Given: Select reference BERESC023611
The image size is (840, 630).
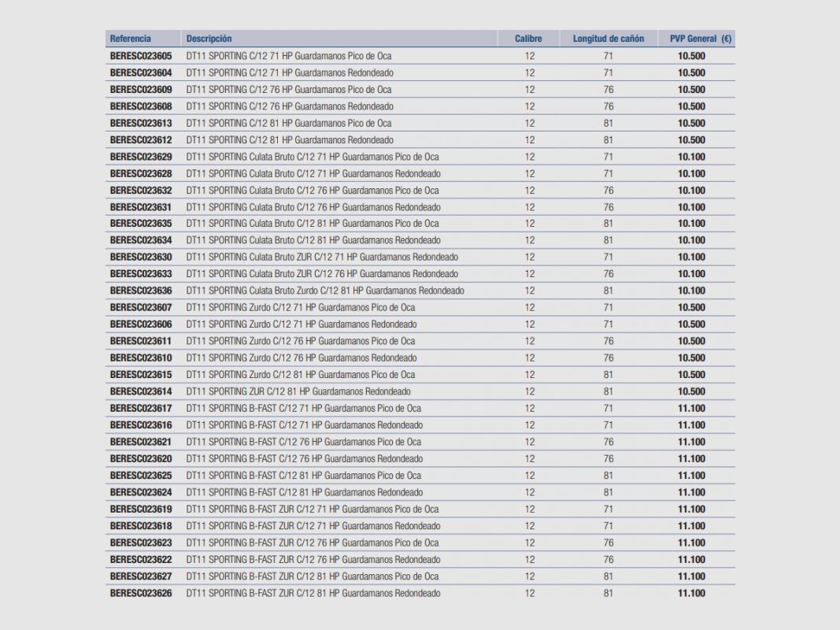Looking at the screenshot, I should (x=141, y=341).
